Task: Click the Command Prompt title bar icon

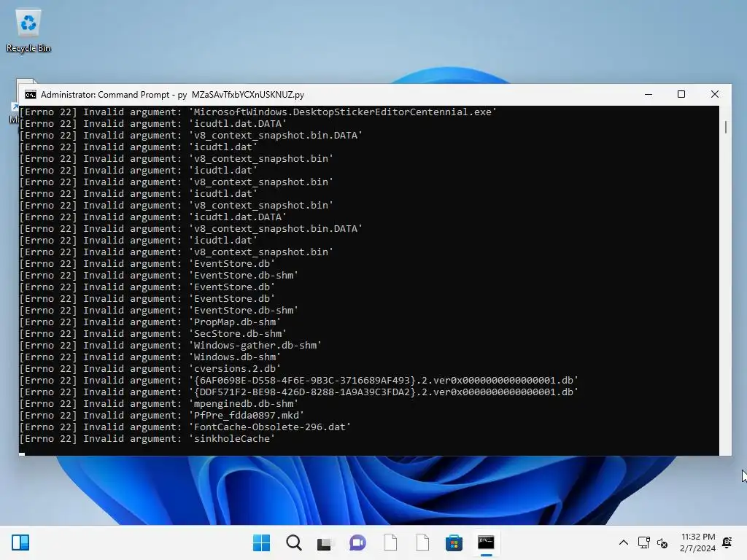Action: click(x=31, y=95)
